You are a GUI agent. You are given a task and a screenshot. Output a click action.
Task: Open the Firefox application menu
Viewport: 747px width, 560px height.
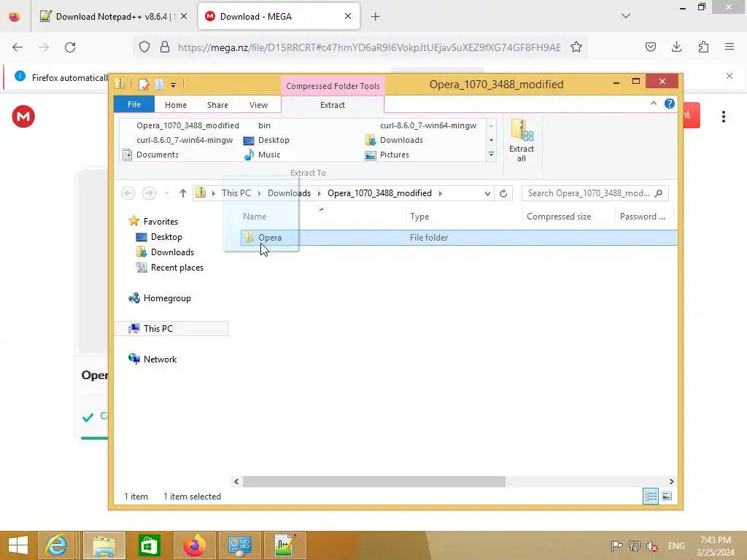pyautogui.click(x=729, y=47)
